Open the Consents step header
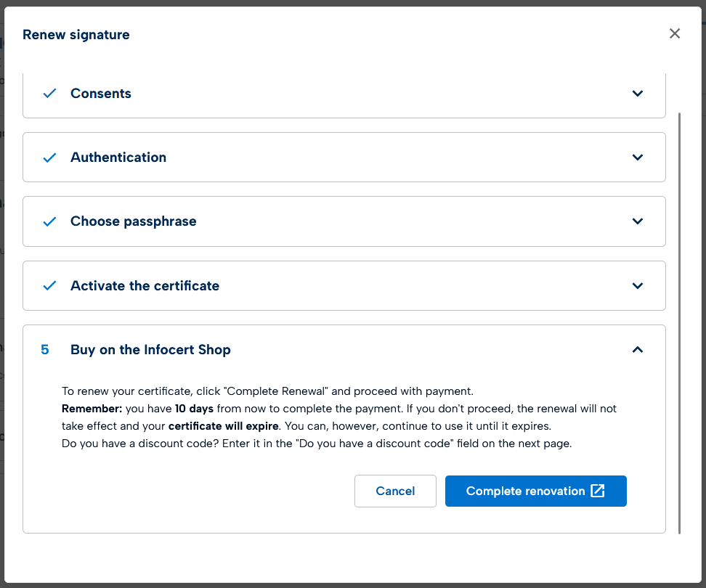706x588 pixels. tap(101, 94)
